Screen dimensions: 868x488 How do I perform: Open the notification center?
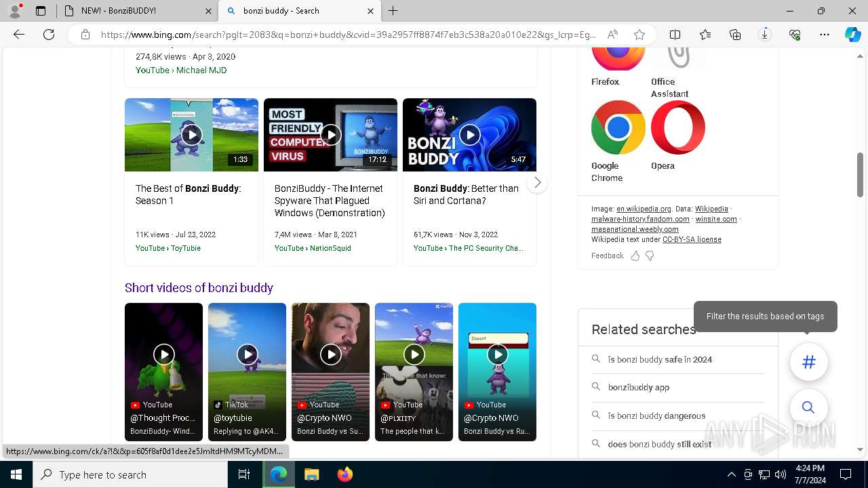pos(846,474)
